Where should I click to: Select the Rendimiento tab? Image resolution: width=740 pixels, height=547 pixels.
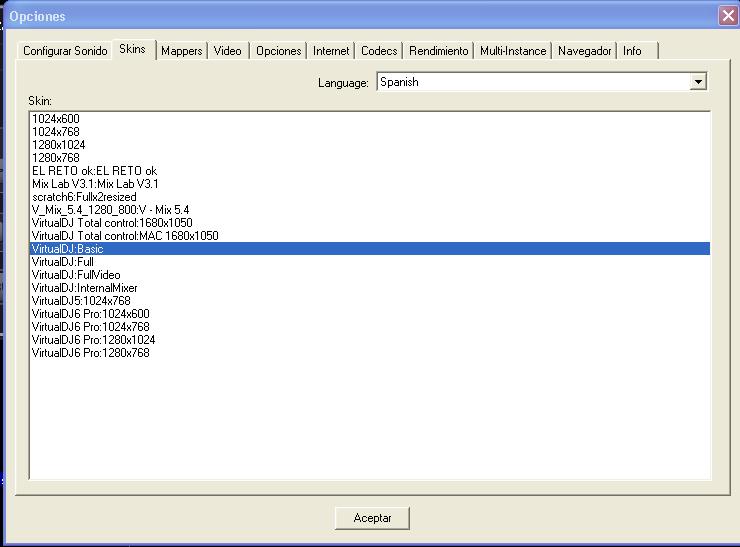click(x=438, y=51)
